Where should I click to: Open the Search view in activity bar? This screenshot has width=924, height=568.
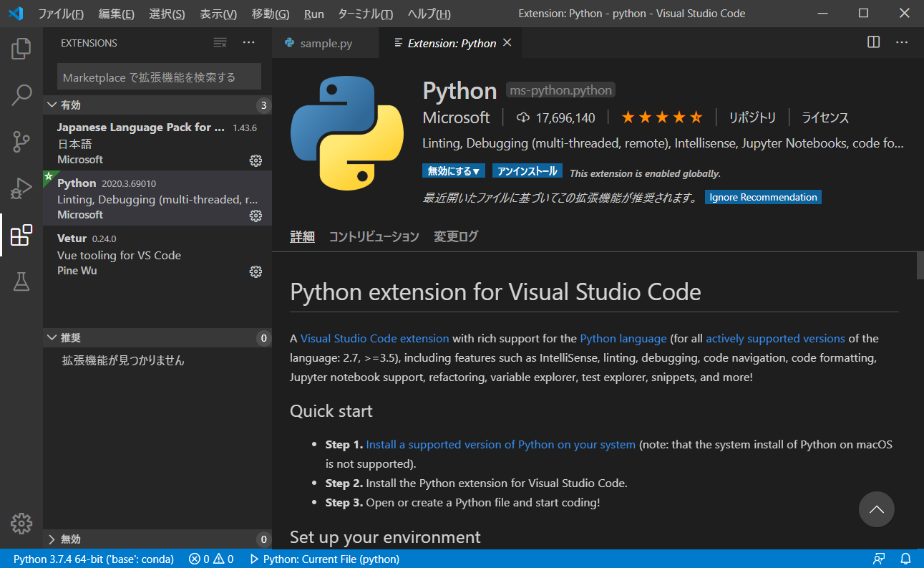[21, 95]
